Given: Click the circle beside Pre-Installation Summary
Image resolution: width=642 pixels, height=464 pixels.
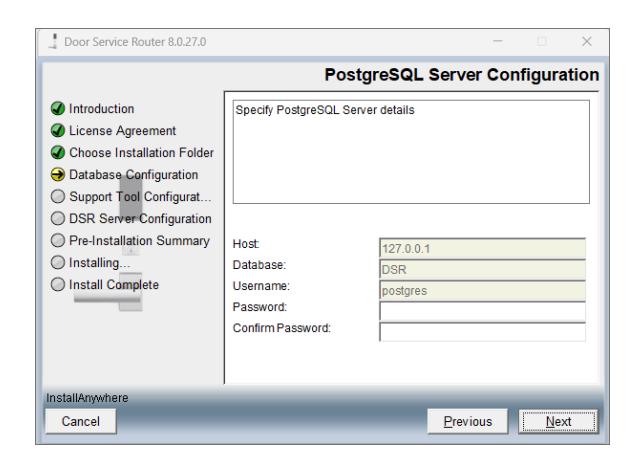Looking at the screenshot, I should click(x=58, y=240).
